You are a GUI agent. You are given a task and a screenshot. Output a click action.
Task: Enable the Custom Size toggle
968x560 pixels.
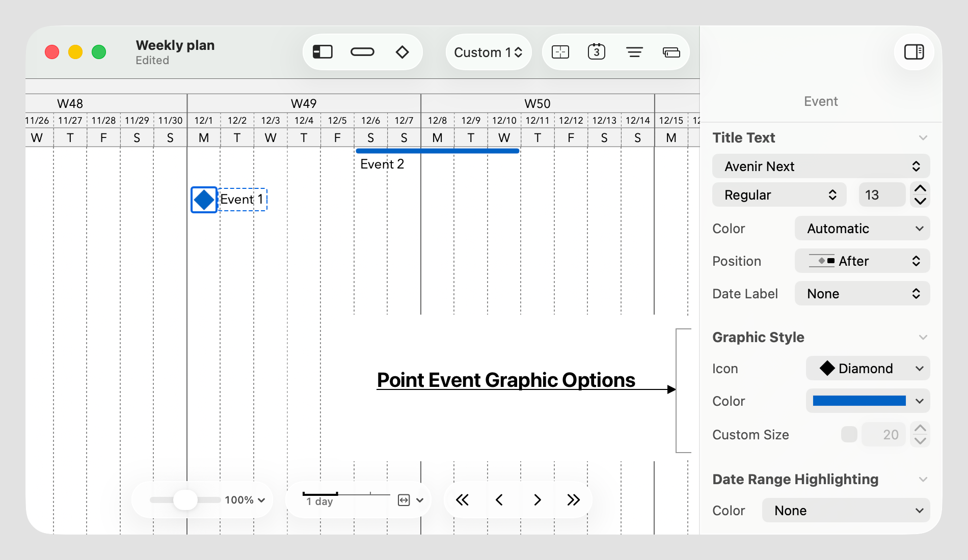[x=848, y=434]
